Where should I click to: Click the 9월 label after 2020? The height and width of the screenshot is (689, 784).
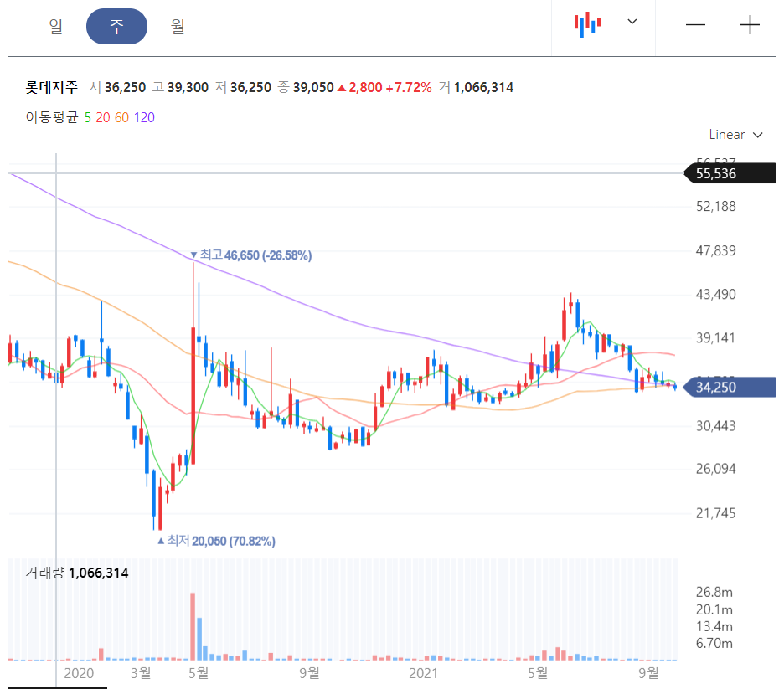point(309,673)
